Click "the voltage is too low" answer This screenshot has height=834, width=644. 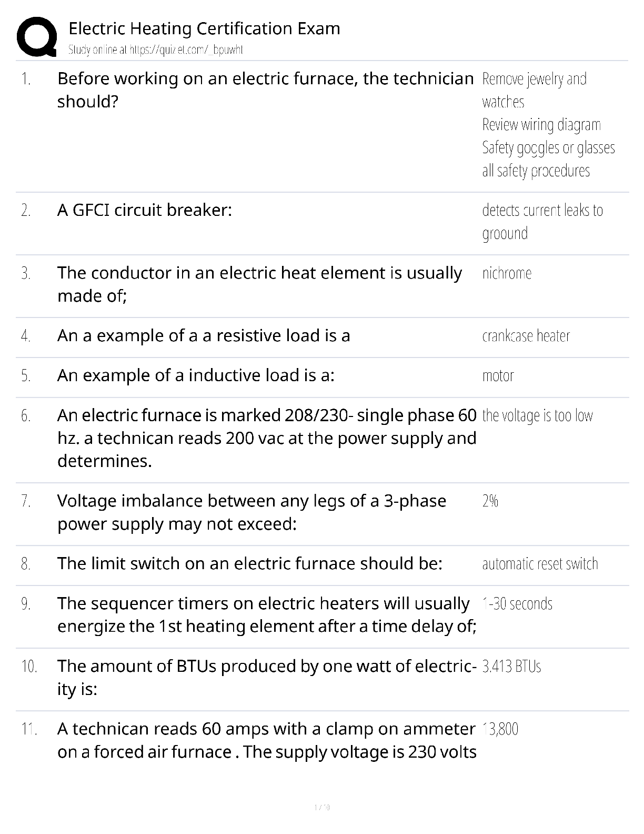point(537,415)
